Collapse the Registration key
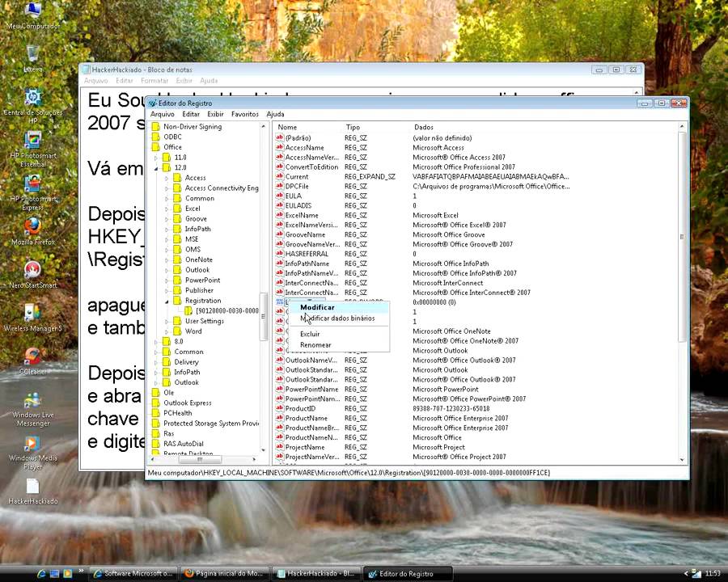This screenshot has height=582, width=728. click(167, 300)
